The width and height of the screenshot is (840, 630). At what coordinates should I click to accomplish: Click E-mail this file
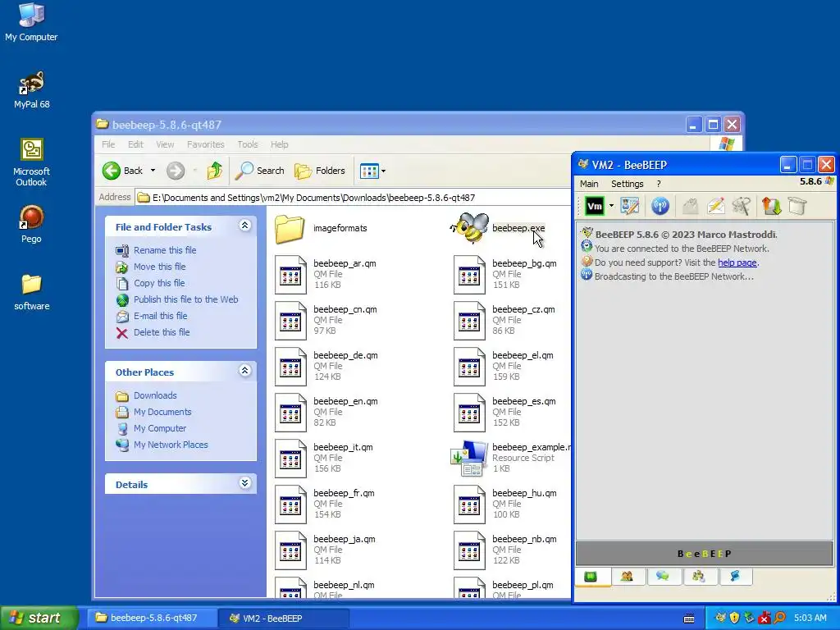pos(160,316)
